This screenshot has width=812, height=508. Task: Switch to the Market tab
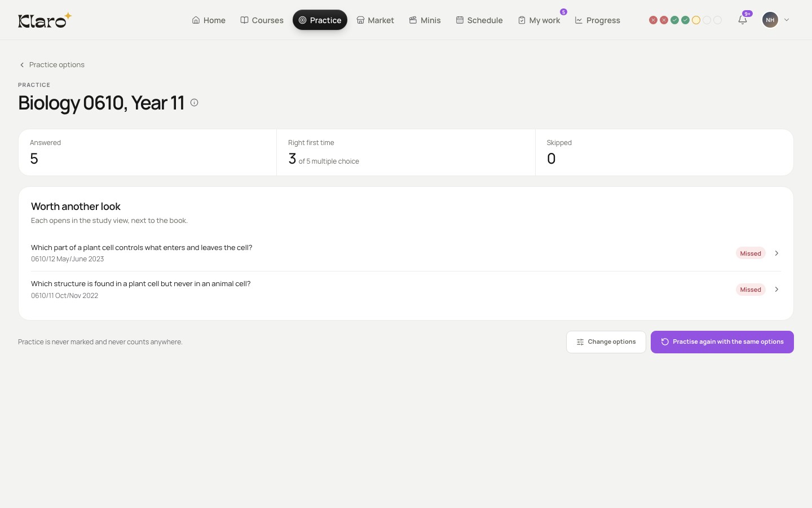click(x=375, y=20)
